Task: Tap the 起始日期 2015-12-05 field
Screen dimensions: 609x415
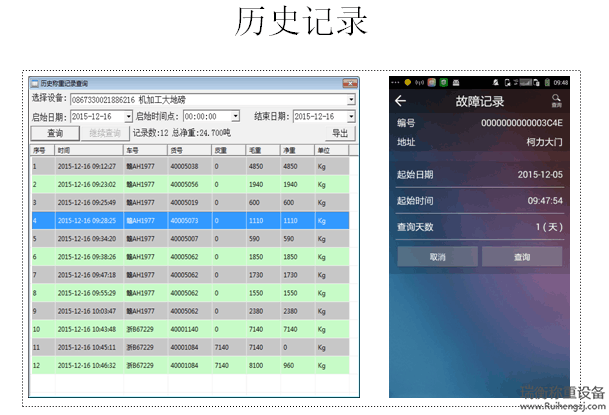Action: click(x=480, y=175)
